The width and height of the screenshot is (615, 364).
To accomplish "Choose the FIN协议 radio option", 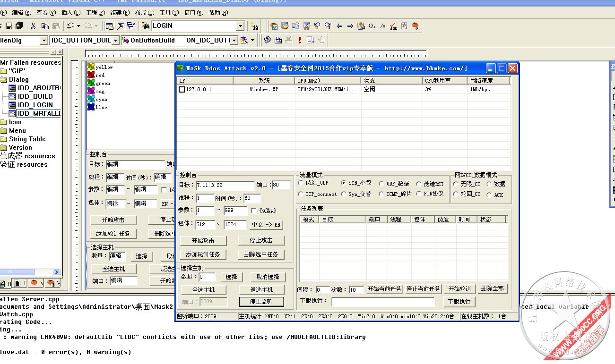I will click(x=419, y=194).
